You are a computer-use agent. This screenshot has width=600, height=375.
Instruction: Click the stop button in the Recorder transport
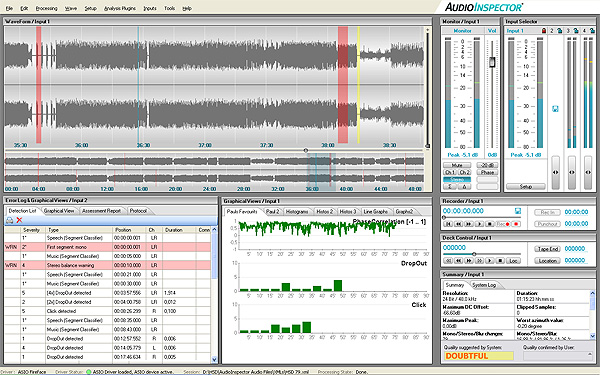489,224
